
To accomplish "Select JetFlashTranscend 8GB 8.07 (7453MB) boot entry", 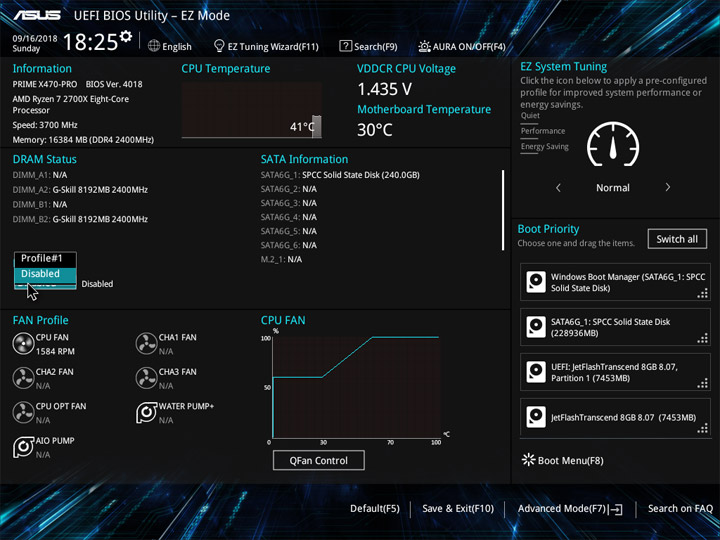I will (615, 417).
